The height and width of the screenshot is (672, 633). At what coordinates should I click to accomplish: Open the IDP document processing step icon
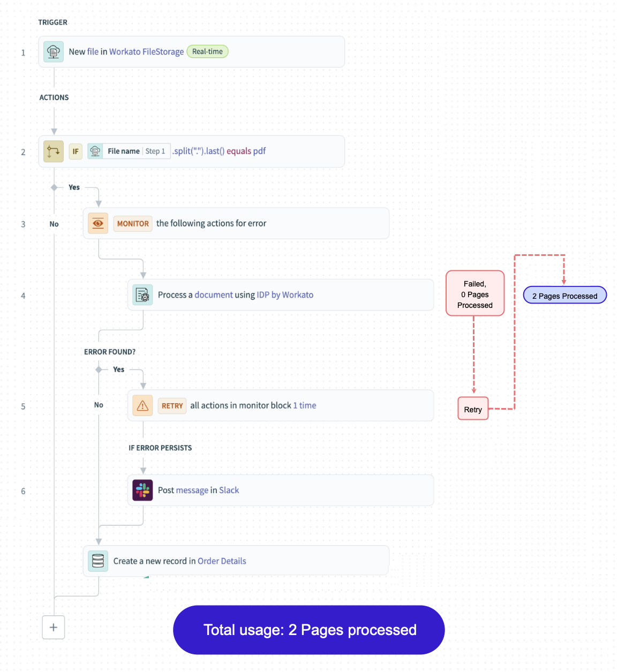[142, 295]
